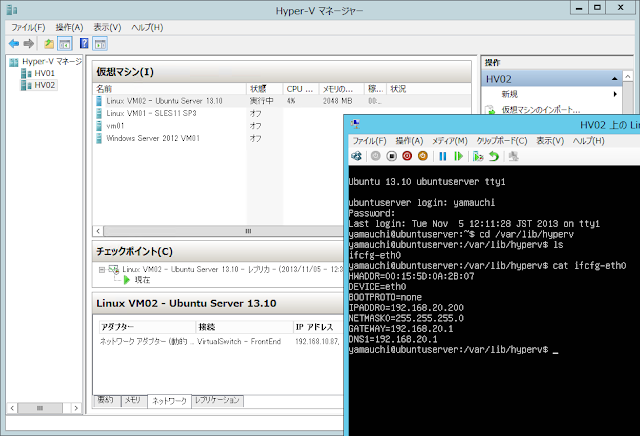Switch to メモリ tab
640x436 pixels.
point(132,400)
